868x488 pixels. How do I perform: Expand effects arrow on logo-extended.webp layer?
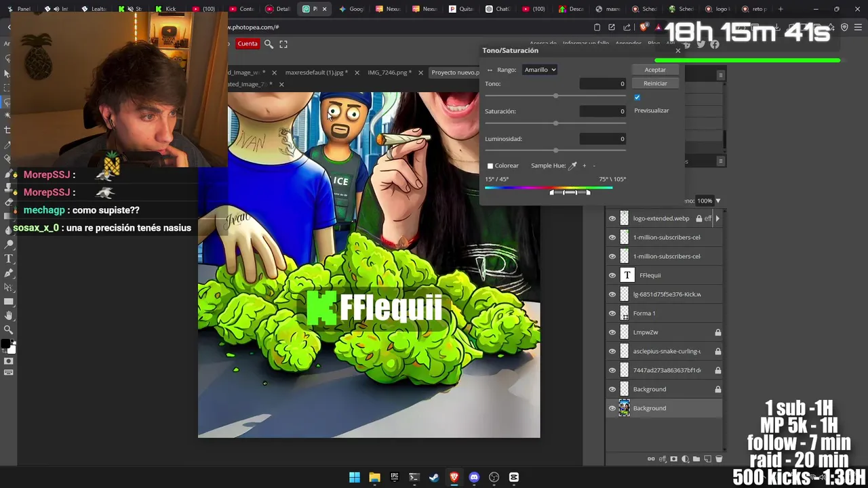[717, 218]
